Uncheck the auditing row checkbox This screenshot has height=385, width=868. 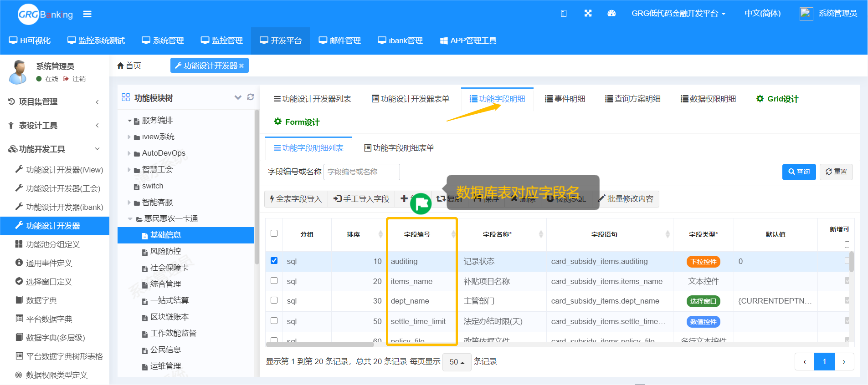[x=274, y=261]
